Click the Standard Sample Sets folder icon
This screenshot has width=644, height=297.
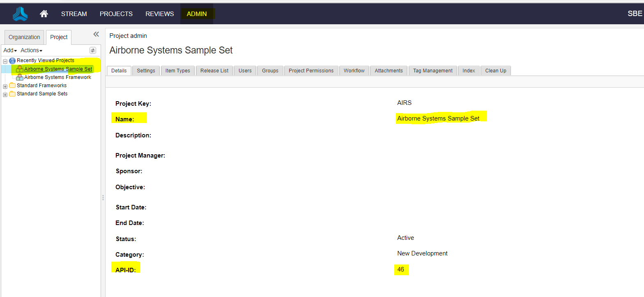click(x=12, y=94)
